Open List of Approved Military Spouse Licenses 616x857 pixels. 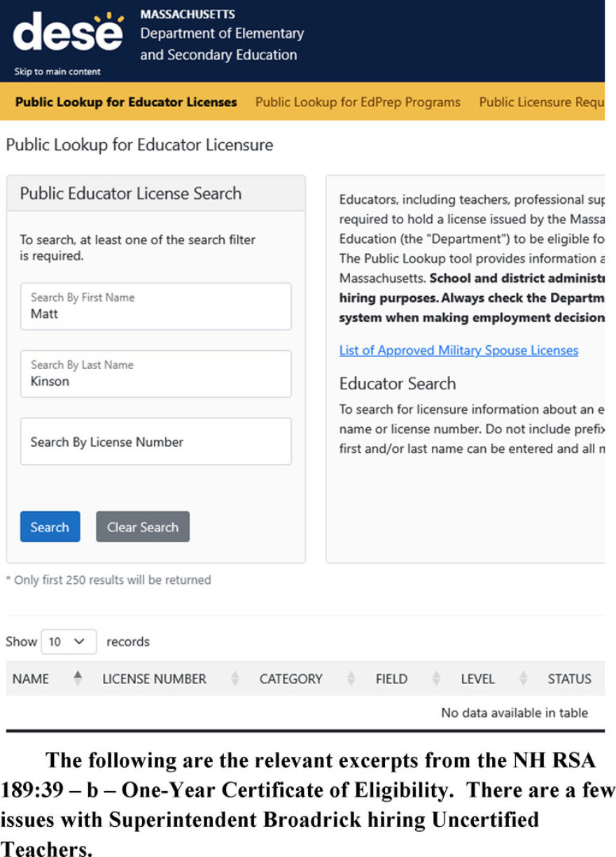click(458, 350)
